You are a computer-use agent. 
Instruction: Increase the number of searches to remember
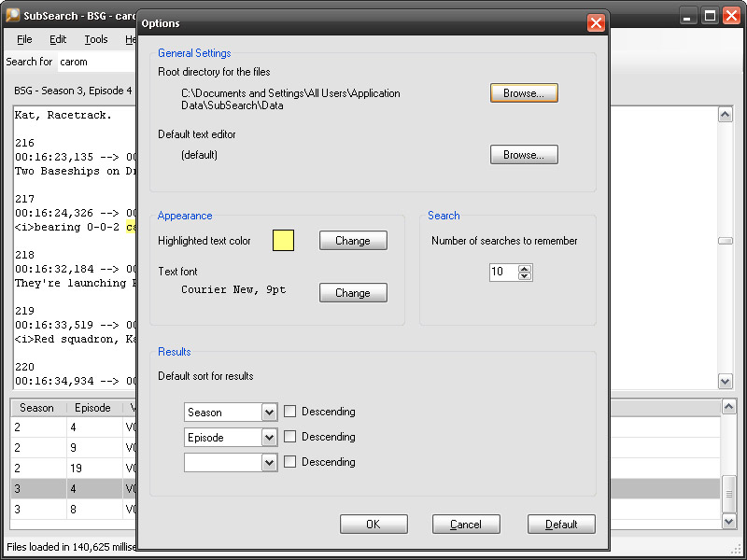pyautogui.click(x=525, y=269)
